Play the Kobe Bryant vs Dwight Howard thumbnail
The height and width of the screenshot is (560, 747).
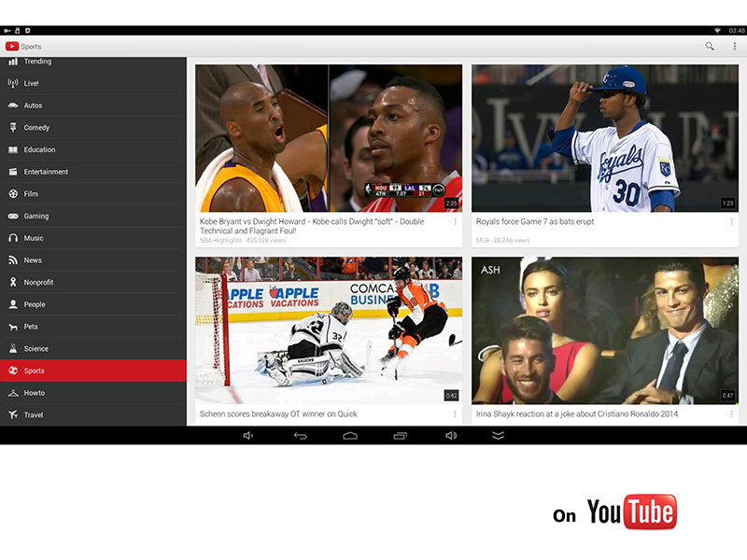click(329, 138)
